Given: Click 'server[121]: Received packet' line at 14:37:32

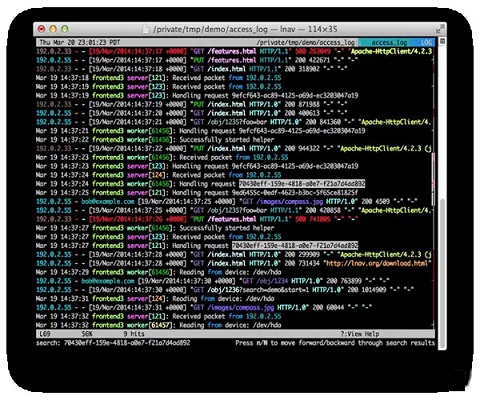Looking at the screenshot, I should [x=158, y=316].
